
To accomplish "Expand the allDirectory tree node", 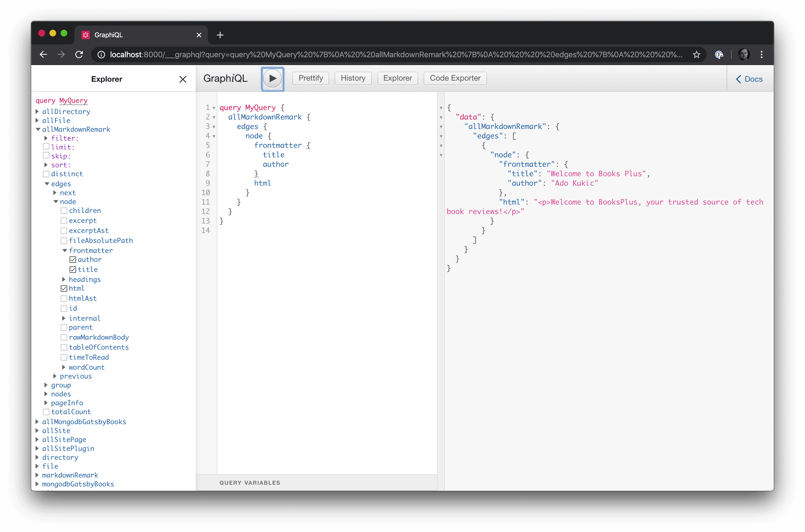I will pos(37,111).
